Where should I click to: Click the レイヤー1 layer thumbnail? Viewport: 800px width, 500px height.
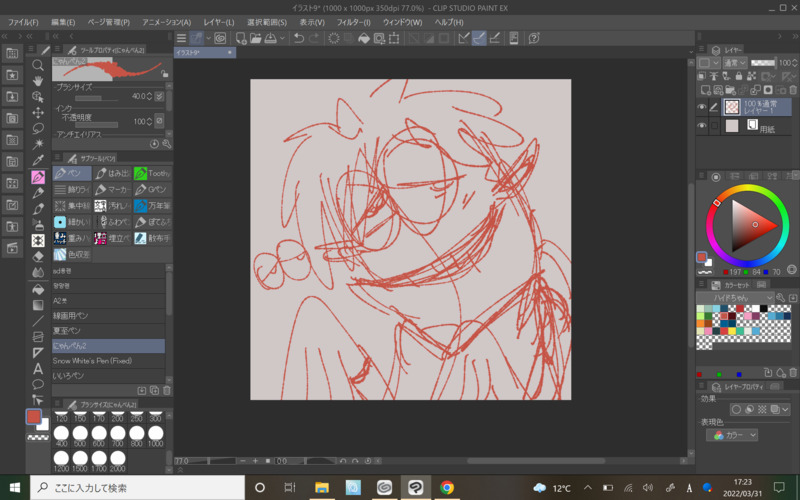732,107
